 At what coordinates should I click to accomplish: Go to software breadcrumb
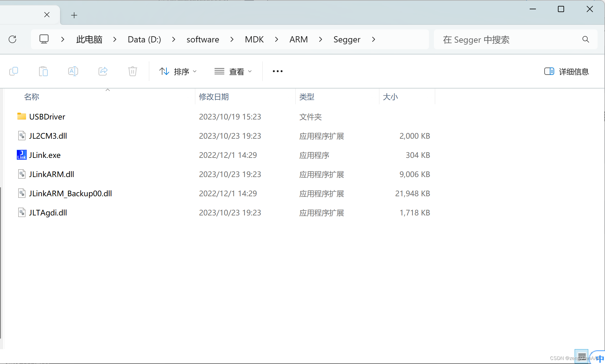point(203,39)
